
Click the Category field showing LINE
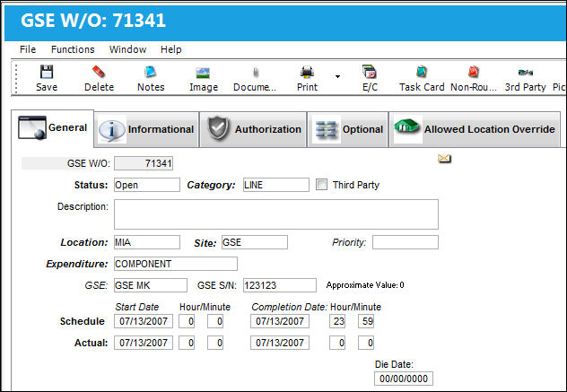276,185
